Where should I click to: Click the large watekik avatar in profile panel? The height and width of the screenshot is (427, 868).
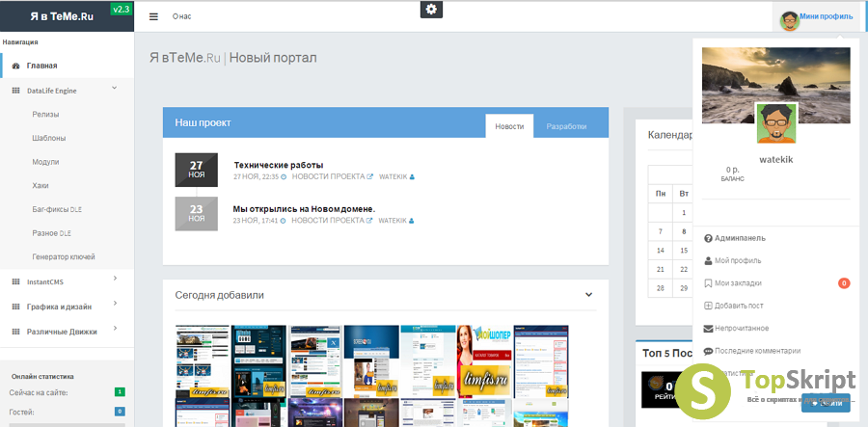776,122
